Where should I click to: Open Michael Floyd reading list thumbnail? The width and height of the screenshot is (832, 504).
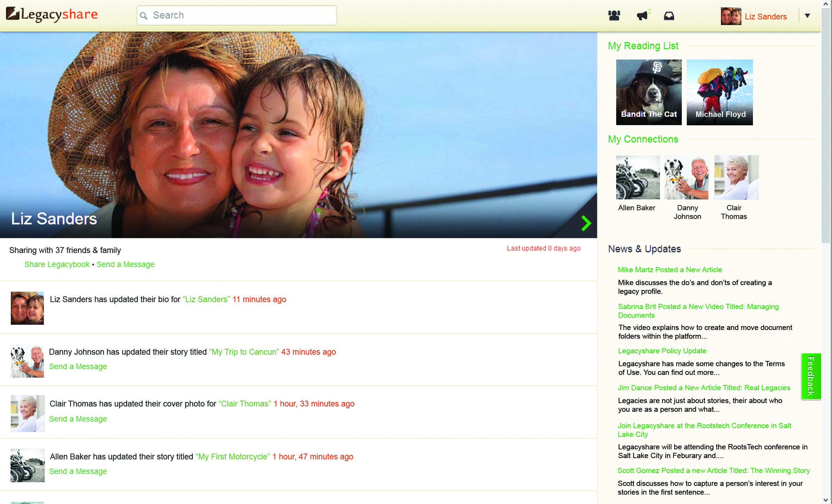[720, 92]
